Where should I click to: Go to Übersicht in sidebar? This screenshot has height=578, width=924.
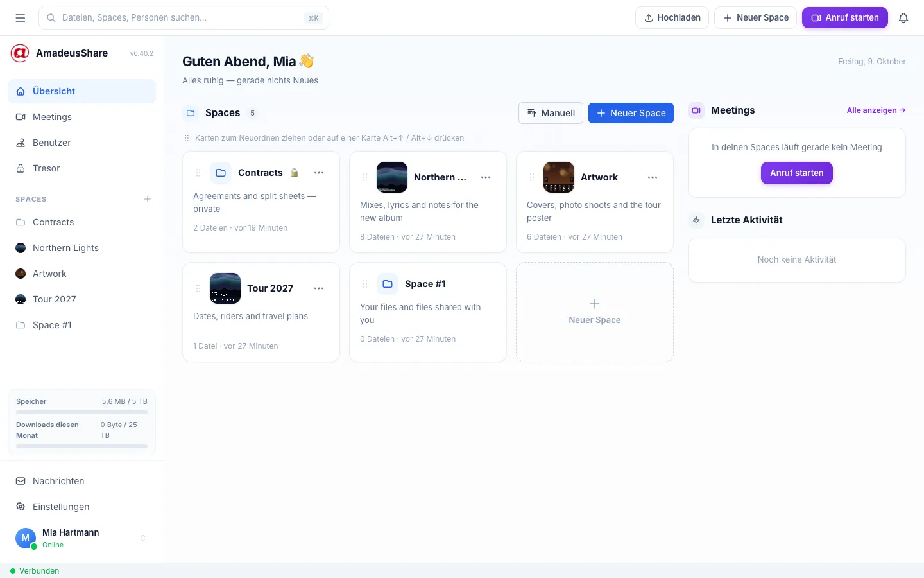[81, 91]
